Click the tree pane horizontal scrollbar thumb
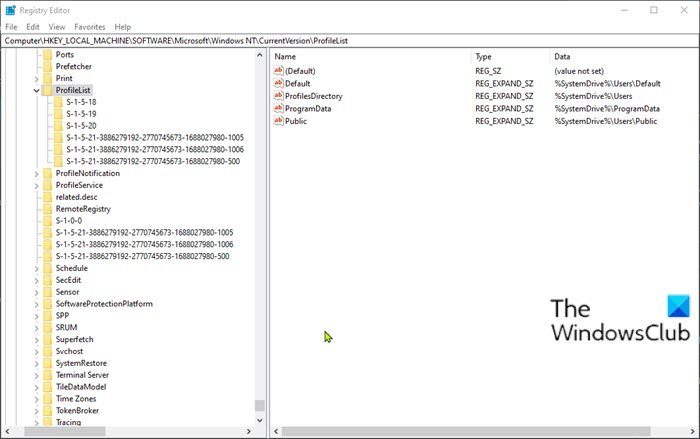 point(65,431)
